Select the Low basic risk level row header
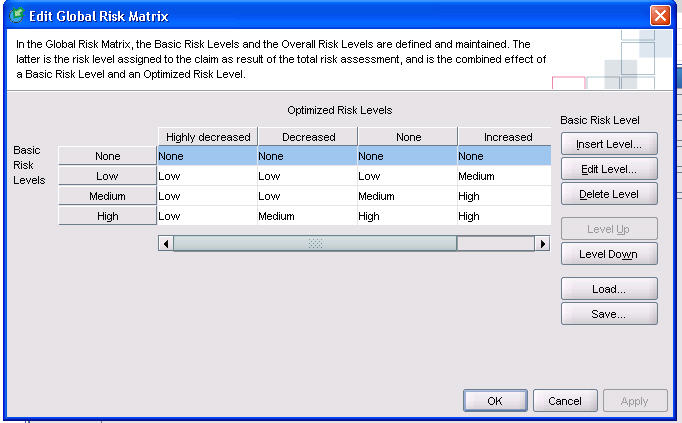682x423 pixels. point(107,176)
